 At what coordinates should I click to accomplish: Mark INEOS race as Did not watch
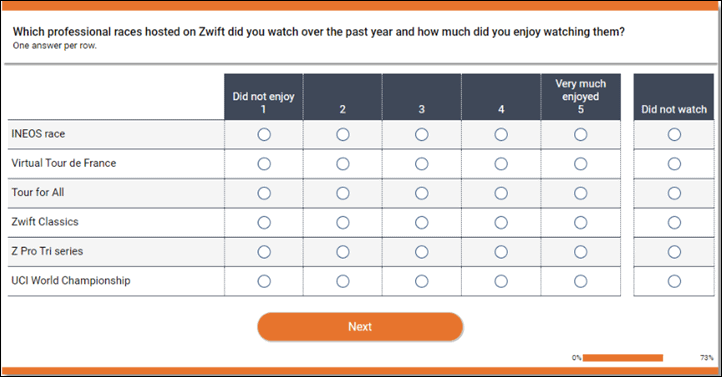tap(674, 134)
